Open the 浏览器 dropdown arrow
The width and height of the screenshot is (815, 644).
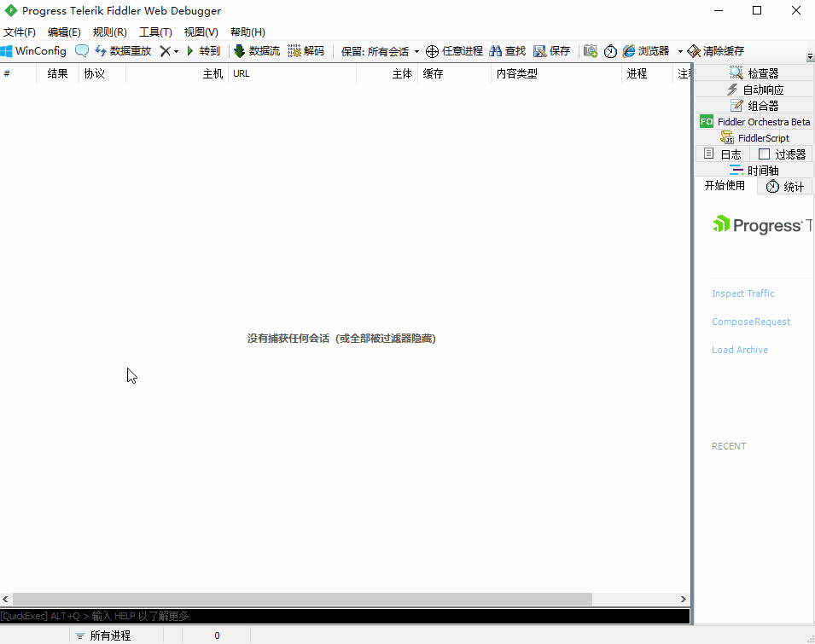coord(680,51)
